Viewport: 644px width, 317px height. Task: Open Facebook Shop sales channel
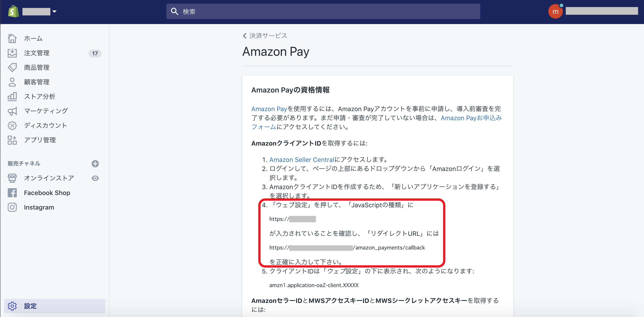(x=47, y=193)
